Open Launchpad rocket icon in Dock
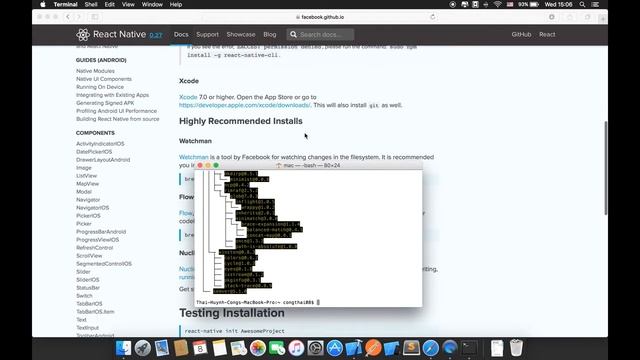This screenshot has width=640, height=360. point(142,348)
